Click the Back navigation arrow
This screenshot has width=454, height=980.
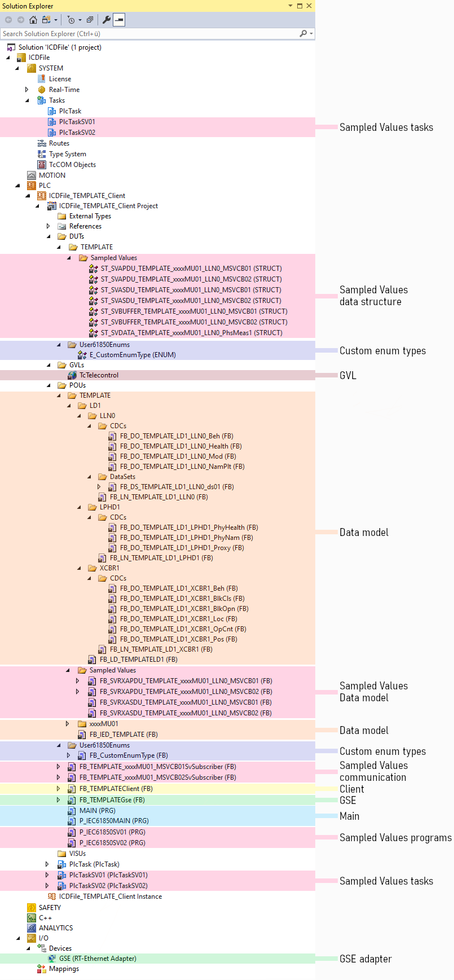pyautogui.click(x=8, y=20)
